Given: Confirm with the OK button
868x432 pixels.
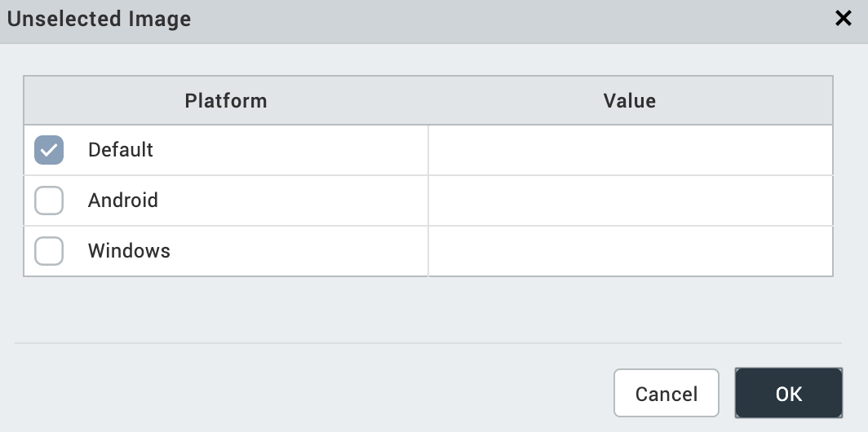Looking at the screenshot, I should coord(788,393).
